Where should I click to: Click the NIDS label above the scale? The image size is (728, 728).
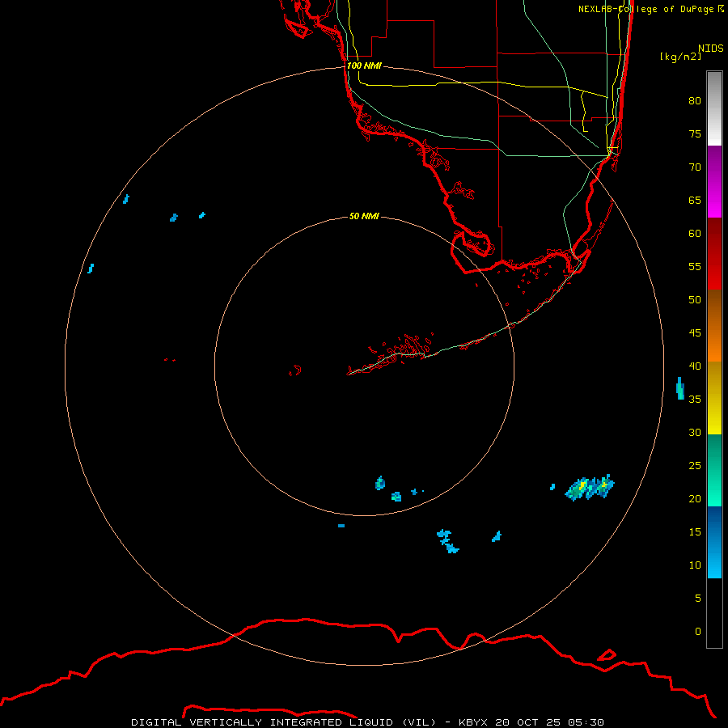click(711, 49)
